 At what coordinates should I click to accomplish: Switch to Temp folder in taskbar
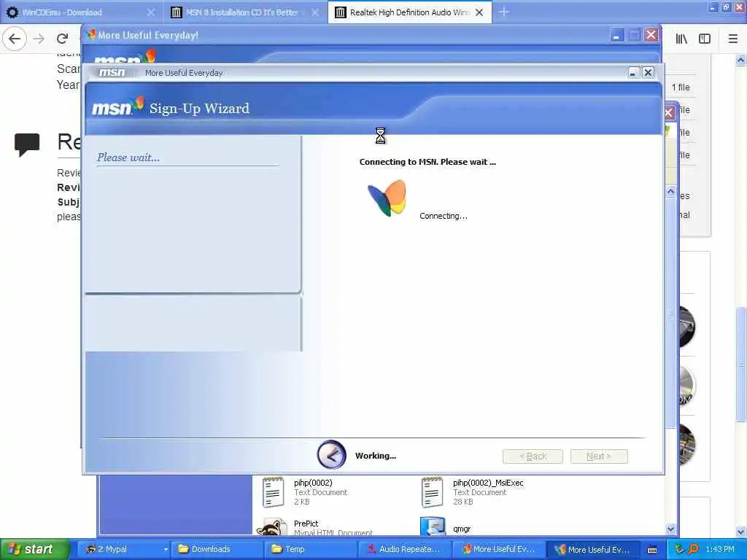click(x=309, y=549)
